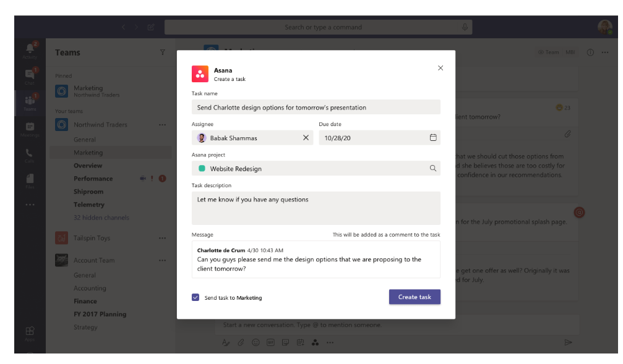The image size is (623, 364).
Task: Click the Asana icon in compose bar
Action: tap(315, 342)
